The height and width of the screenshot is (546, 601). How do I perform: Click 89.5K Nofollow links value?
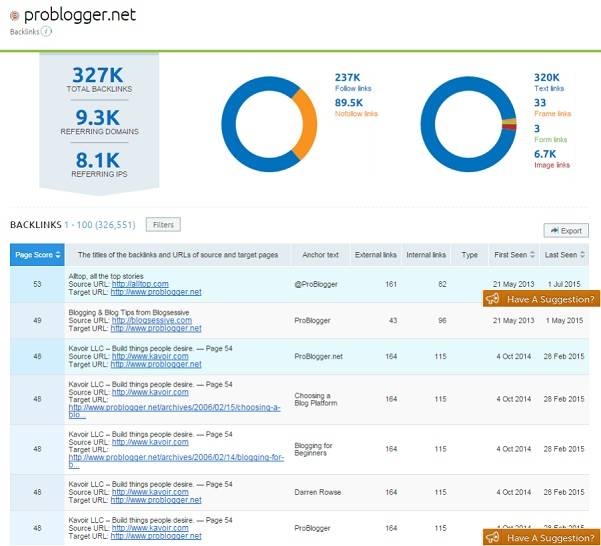click(349, 103)
